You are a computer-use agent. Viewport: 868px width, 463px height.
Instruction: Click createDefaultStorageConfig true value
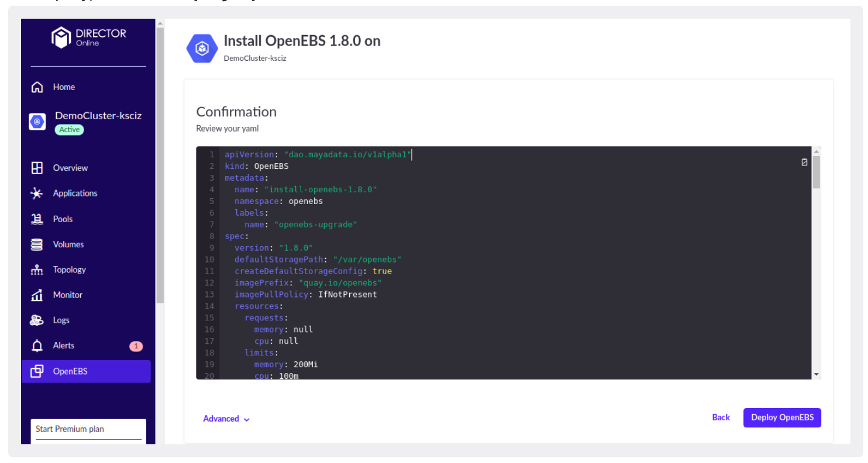pos(382,271)
